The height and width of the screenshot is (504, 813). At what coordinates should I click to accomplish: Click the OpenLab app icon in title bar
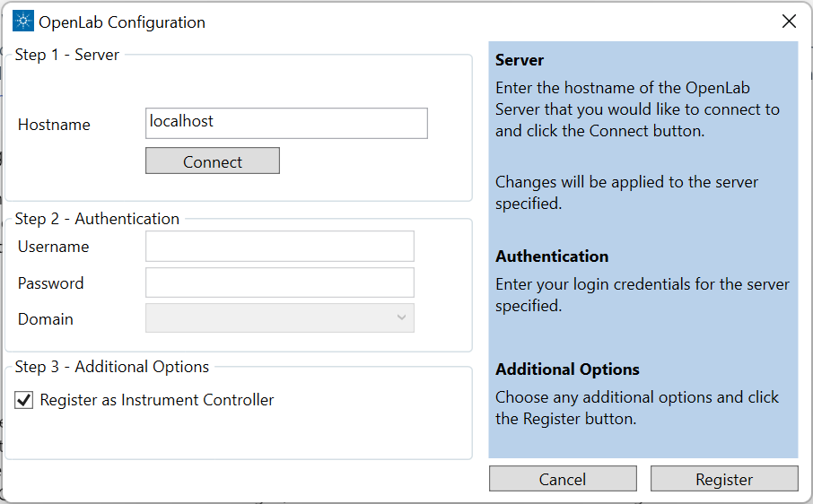pyautogui.click(x=22, y=22)
